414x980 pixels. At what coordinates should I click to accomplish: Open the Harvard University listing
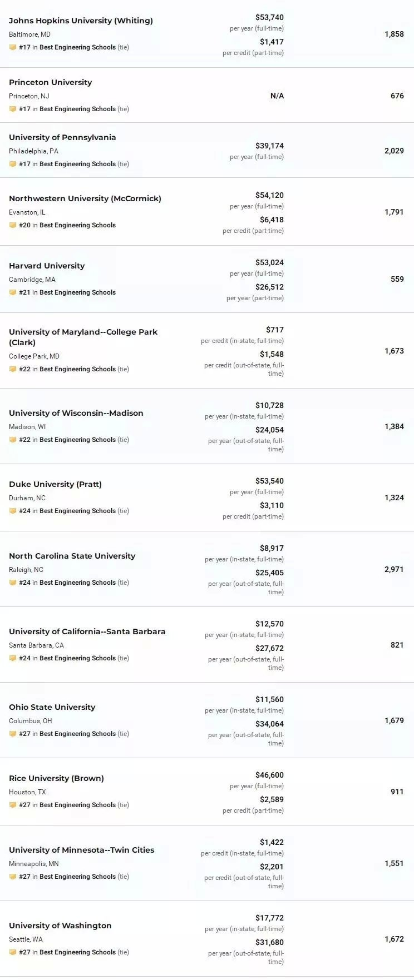coord(47,266)
